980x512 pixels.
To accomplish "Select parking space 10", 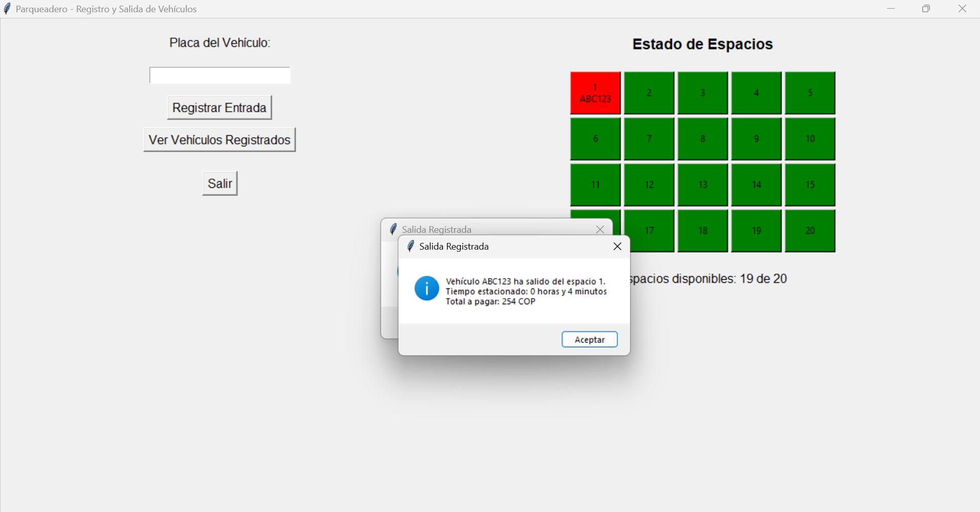I will 810,139.
